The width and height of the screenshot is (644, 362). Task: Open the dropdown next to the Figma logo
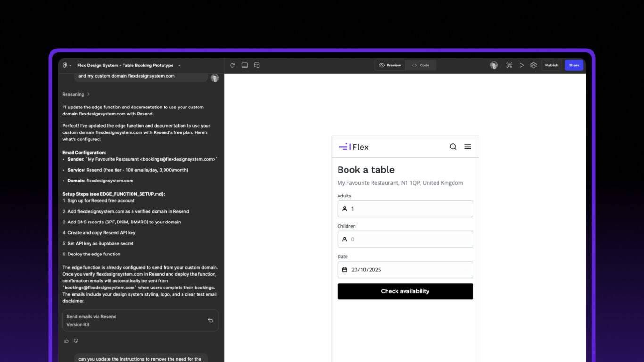pyautogui.click(x=70, y=65)
